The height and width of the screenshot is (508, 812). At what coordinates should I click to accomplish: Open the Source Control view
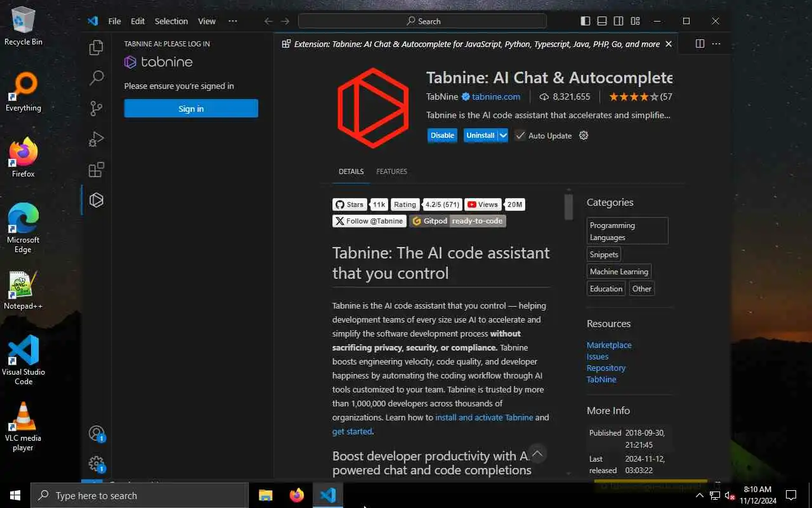point(96,109)
